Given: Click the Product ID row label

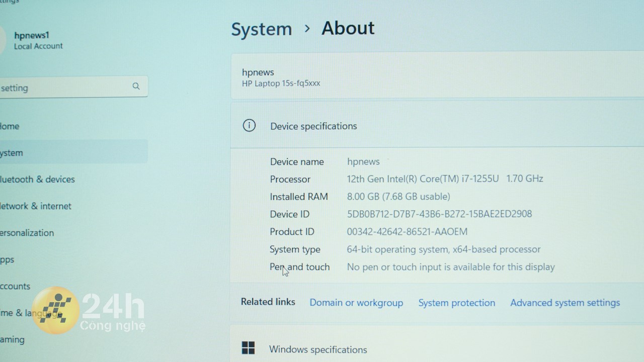Looking at the screenshot, I should [x=292, y=232].
